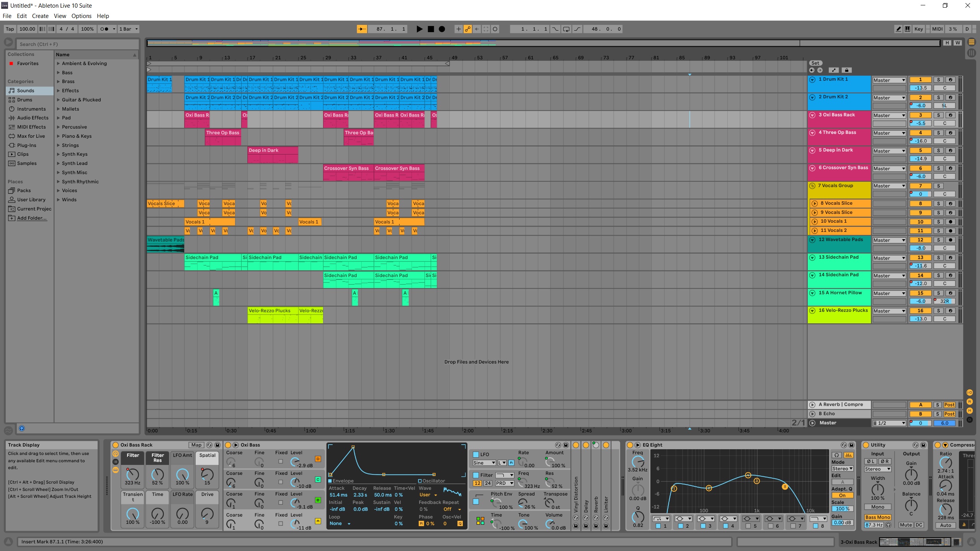Open the Options menu
980x551 pixels.
81,16
